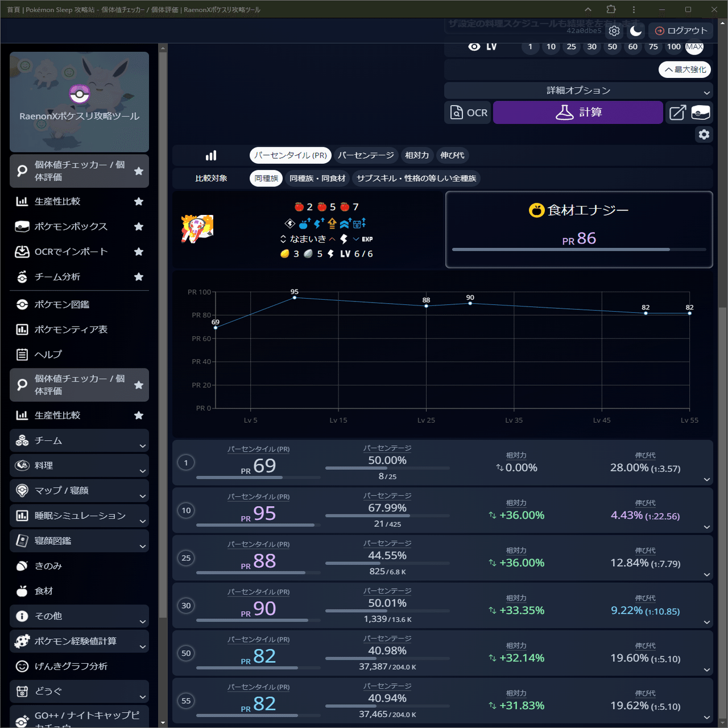Open チーム分析 sidebar icon
This screenshot has width=728, height=728.
click(x=22, y=276)
